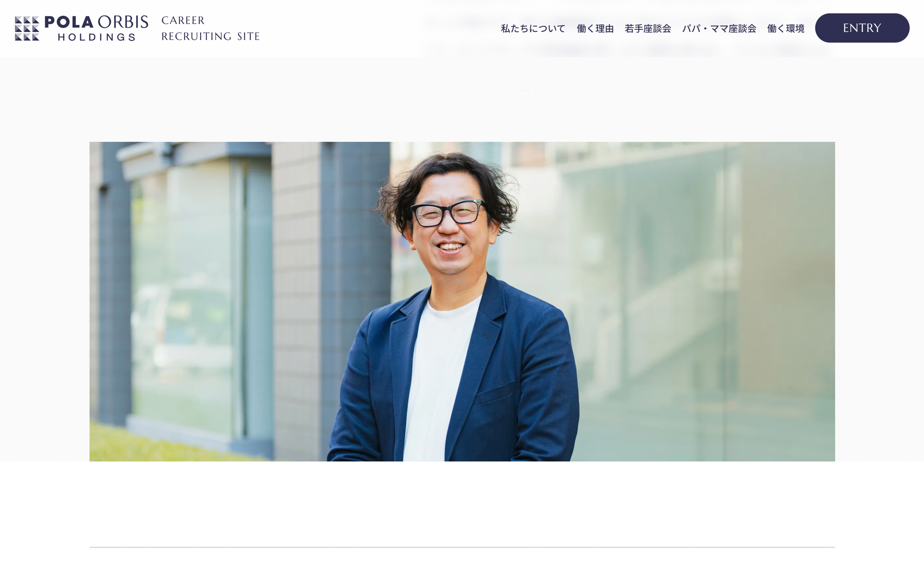
Task: Open the パパ・ママ座談会 navigation link
Action: tap(719, 28)
